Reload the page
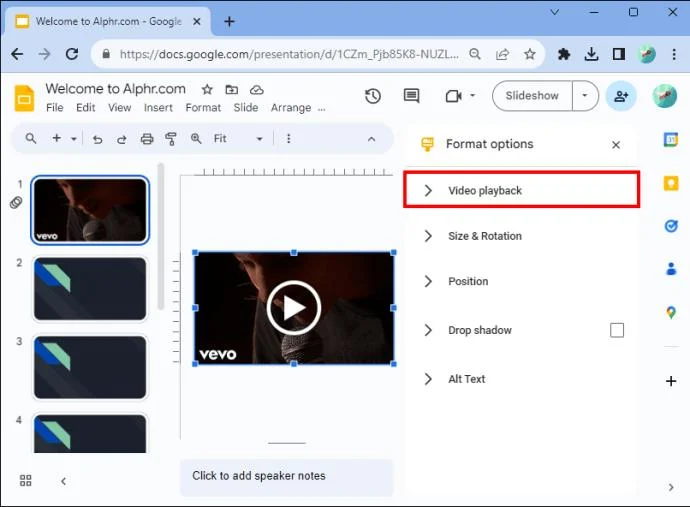Viewport: 690px width, 507px height. [72, 54]
